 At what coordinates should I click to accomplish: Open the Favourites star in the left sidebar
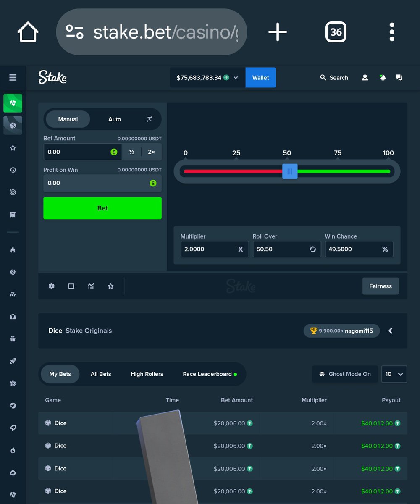tap(13, 148)
